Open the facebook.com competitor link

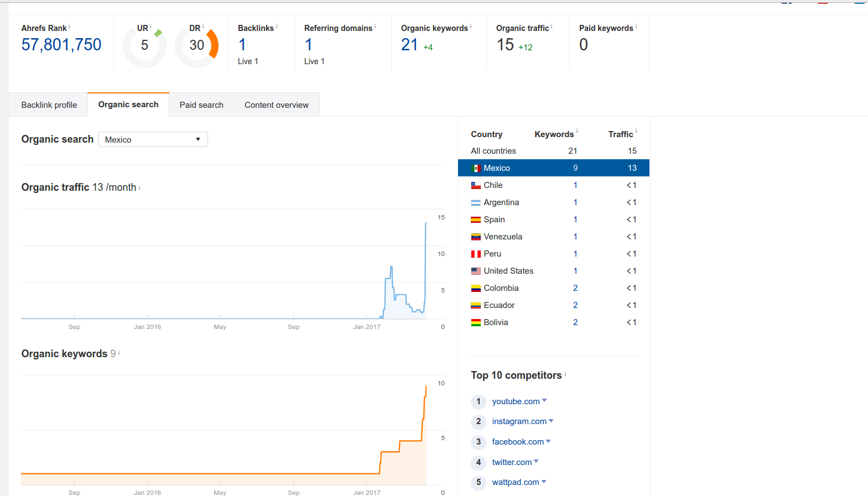pyautogui.click(x=518, y=442)
